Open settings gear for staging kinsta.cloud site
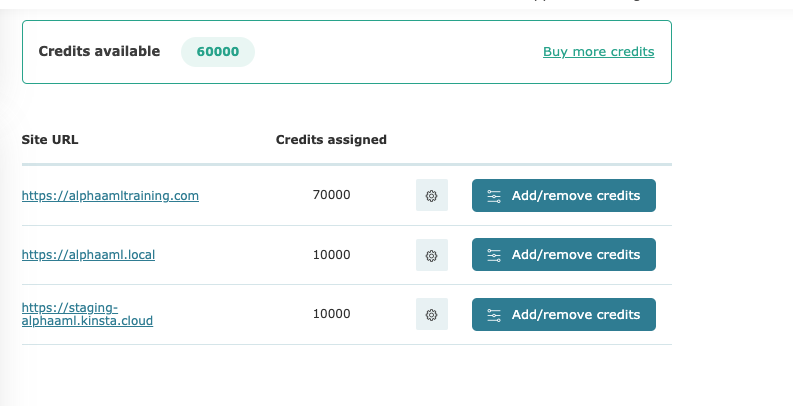The height and width of the screenshot is (406, 793). click(431, 314)
